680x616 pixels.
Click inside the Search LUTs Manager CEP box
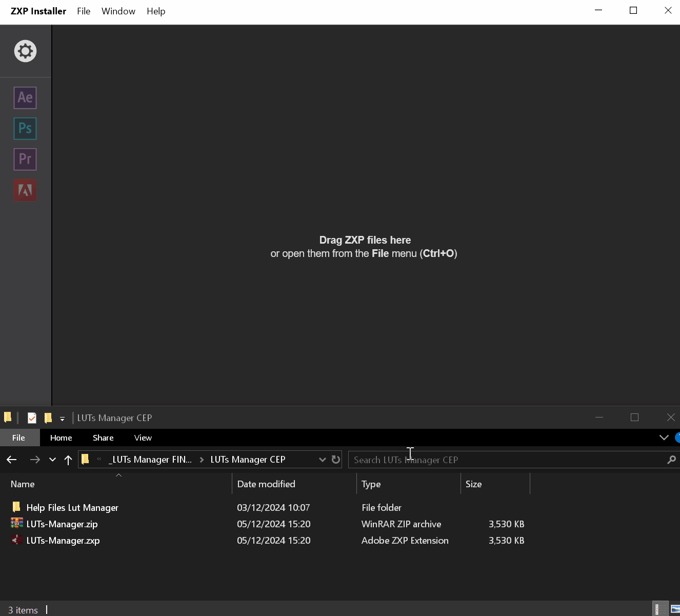coord(508,459)
